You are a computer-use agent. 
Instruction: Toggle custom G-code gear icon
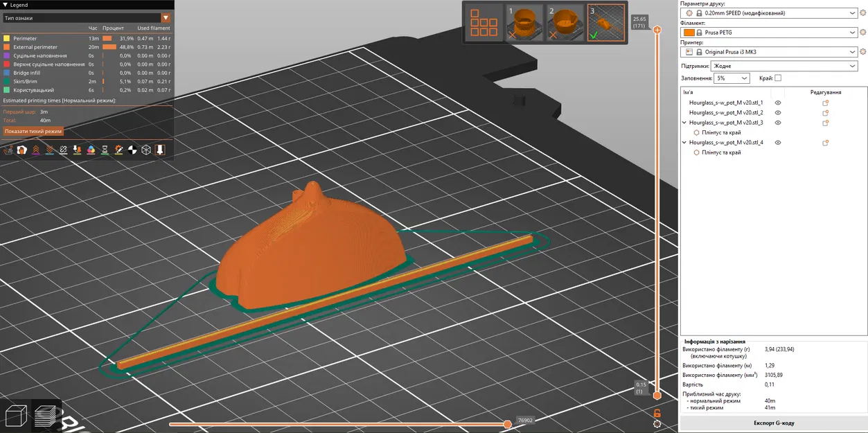click(x=118, y=150)
